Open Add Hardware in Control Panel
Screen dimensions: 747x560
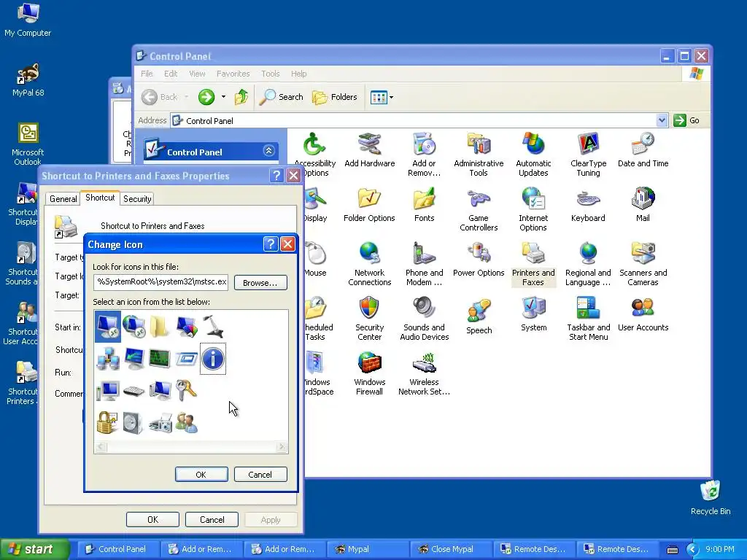click(370, 150)
